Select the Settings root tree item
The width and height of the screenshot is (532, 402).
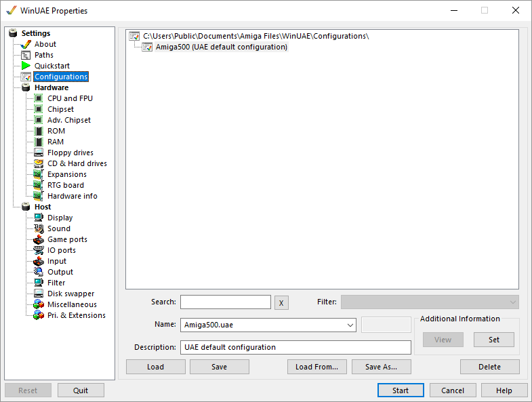[x=36, y=33]
